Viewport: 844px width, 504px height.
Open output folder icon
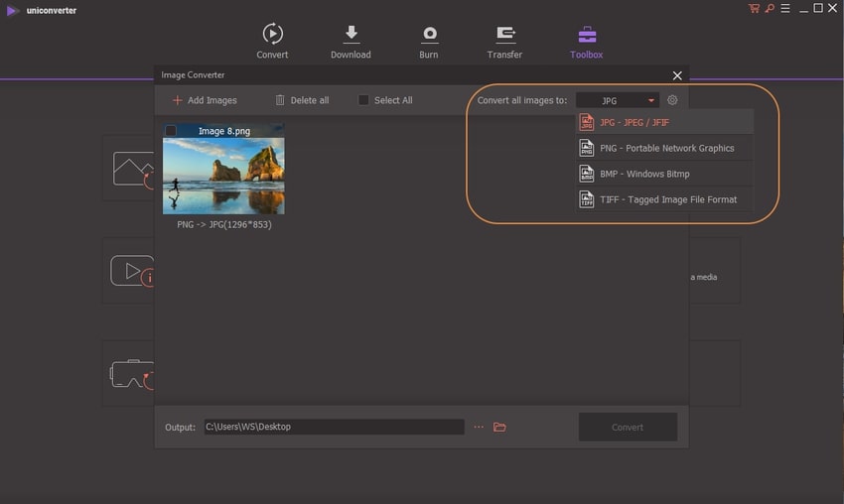point(499,427)
